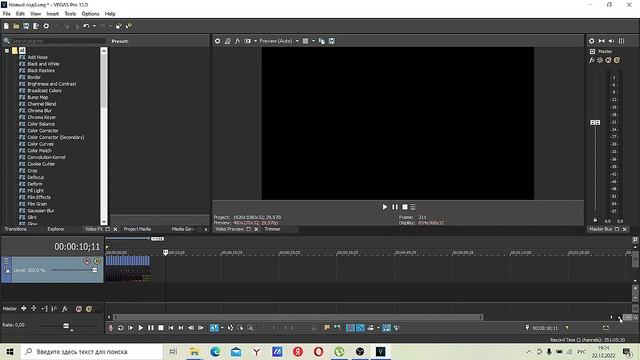
Task: Open the Edit menu
Action: pyautogui.click(x=20, y=14)
